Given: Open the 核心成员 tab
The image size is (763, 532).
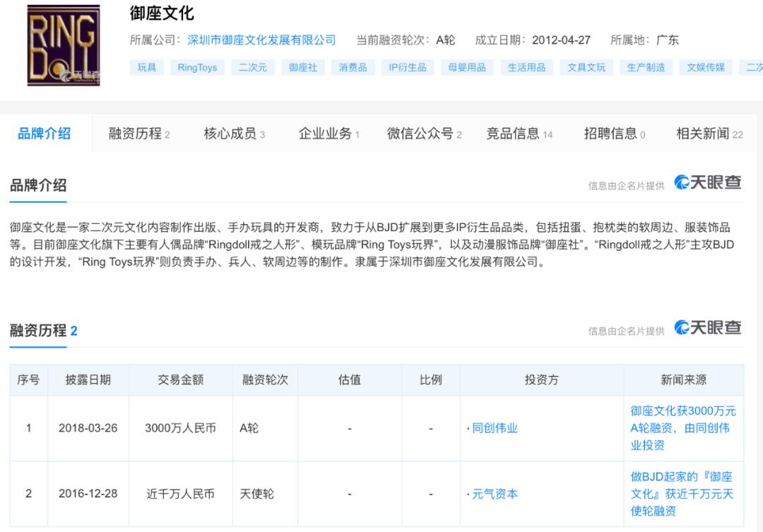Looking at the screenshot, I should point(230,132).
